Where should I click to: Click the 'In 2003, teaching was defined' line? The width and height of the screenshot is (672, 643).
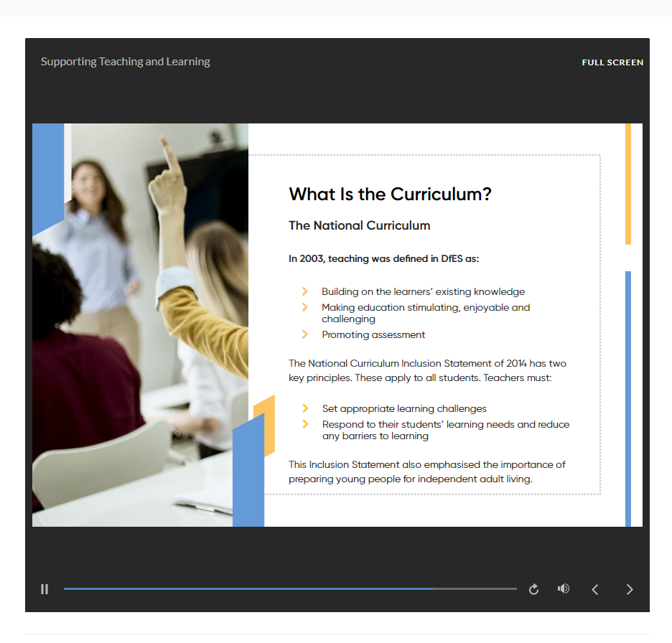pyautogui.click(x=383, y=259)
